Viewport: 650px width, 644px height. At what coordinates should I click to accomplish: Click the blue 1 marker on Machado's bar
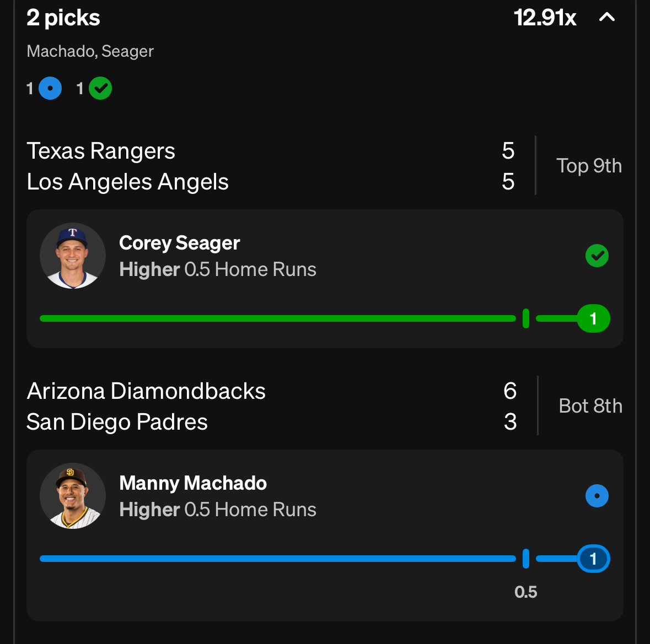coord(593,559)
